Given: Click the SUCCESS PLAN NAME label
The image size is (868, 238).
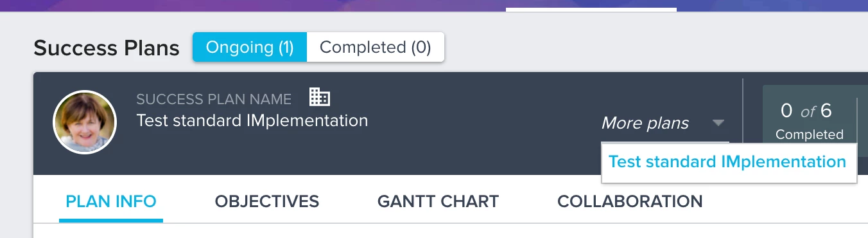Looking at the screenshot, I should (x=214, y=99).
